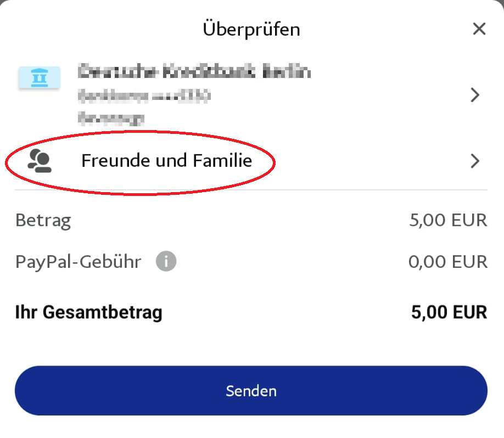Image resolution: width=504 pixels, height=438 pixels.
Task: Click the bold 5,00 EUR total
Action: tap(449, 312)
